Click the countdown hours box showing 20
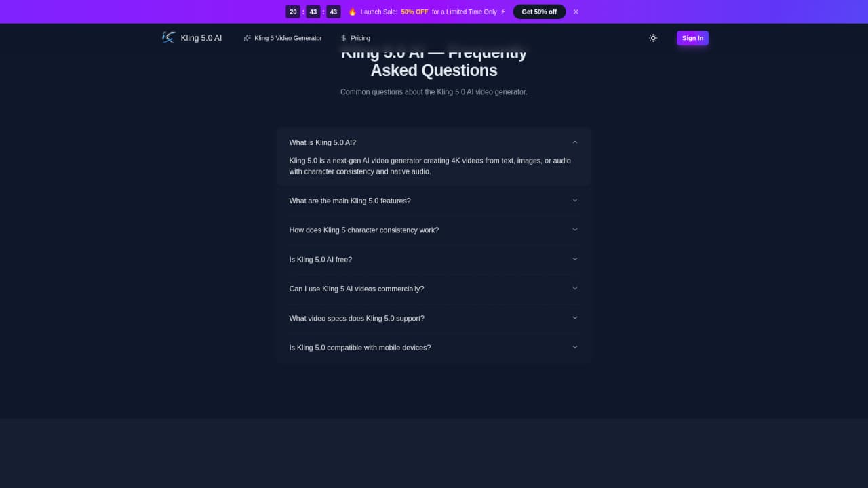Screen dimensions: 868x488 (x=293, y=12)
